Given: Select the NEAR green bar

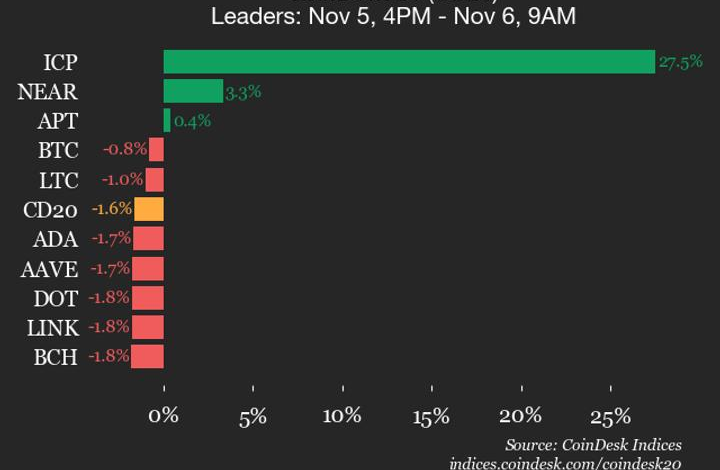Looking at the screenshot, I should click(x=193, y=92).
